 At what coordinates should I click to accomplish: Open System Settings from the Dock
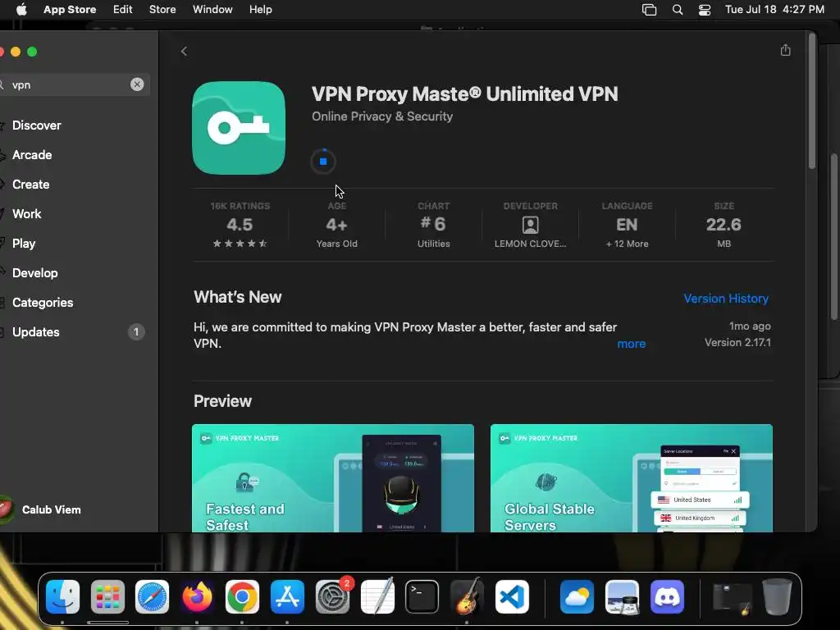click(333, 596)
